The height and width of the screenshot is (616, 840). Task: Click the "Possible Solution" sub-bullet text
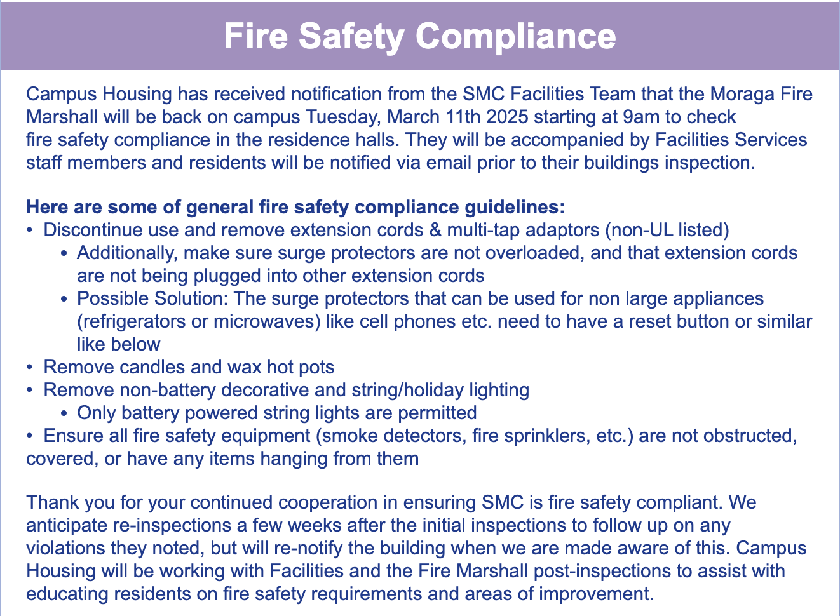coord(153,298)
